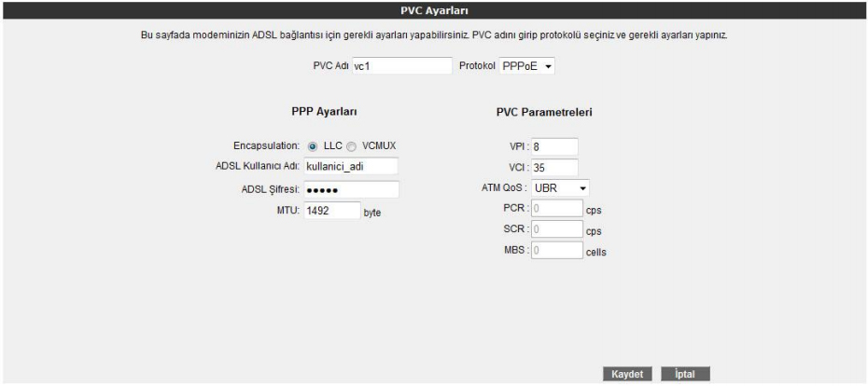Viewport: 868px width, 386px height.
Task: Select the SCR cps input box
Action: [555, 229]
